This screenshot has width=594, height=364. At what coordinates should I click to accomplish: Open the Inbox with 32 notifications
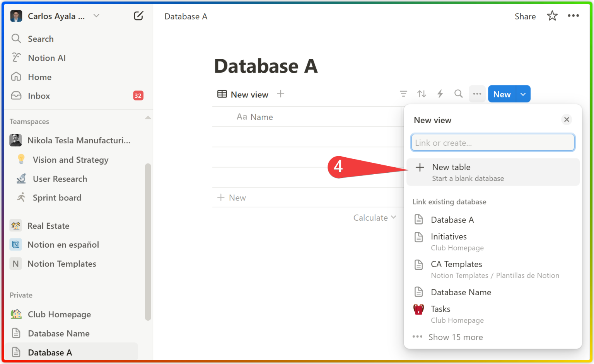tap(39, 95)
